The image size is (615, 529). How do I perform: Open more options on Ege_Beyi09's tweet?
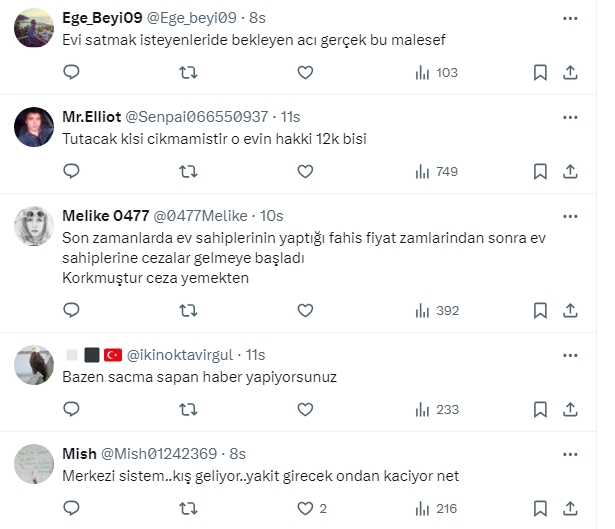coord(570,18)
